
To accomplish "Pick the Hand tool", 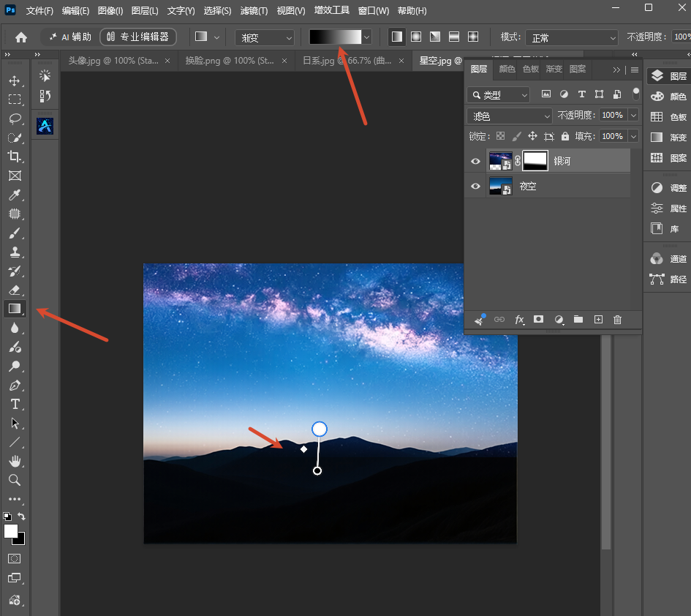I will point(15,461).
